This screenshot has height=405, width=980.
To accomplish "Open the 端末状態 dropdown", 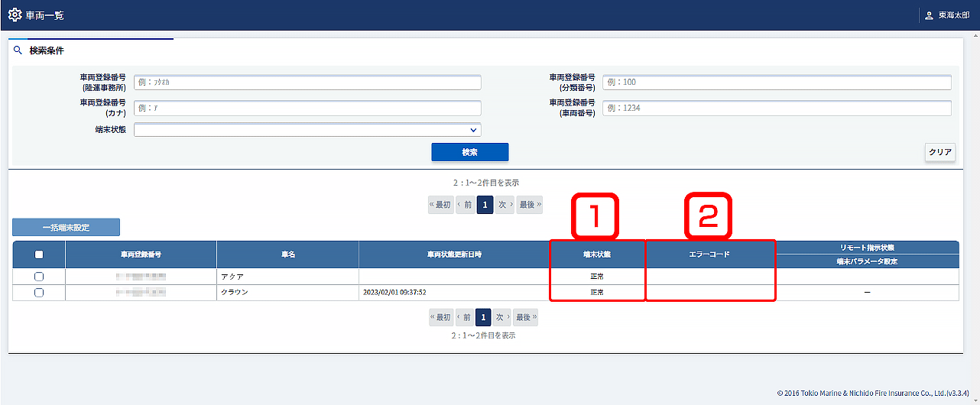I will (307, 130).
